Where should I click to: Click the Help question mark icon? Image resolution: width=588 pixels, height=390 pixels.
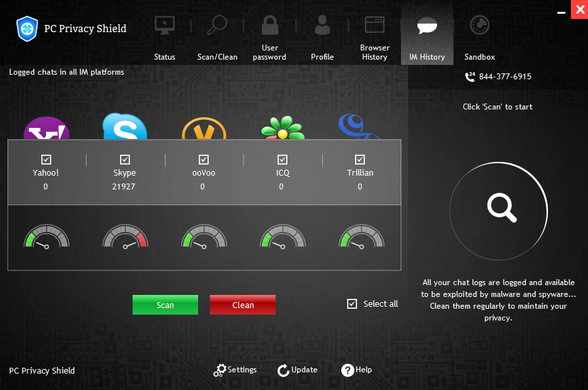[348, 370]
